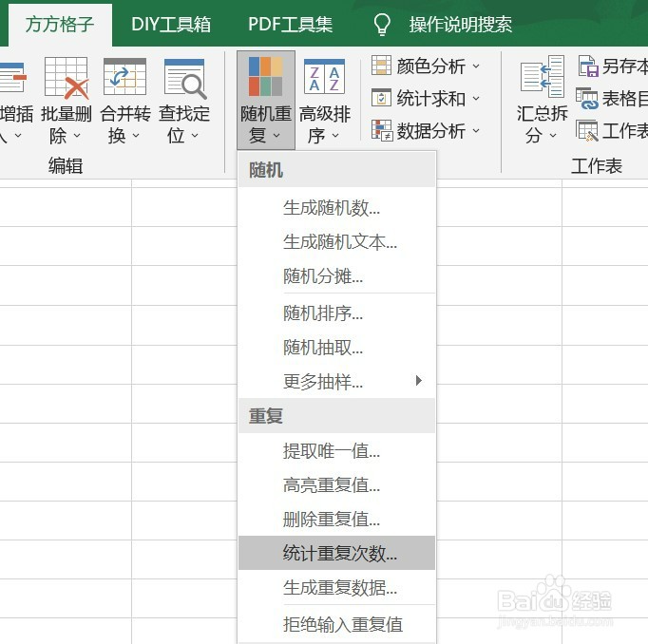Click the 统计求和 icon

pos(381,98)
